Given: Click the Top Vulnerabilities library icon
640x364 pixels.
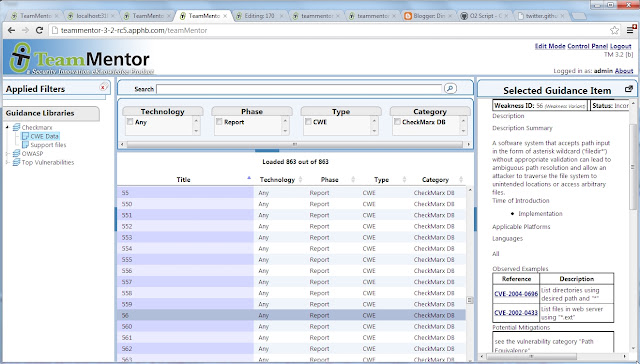Looking at the screenshot, I should point(16,162).
